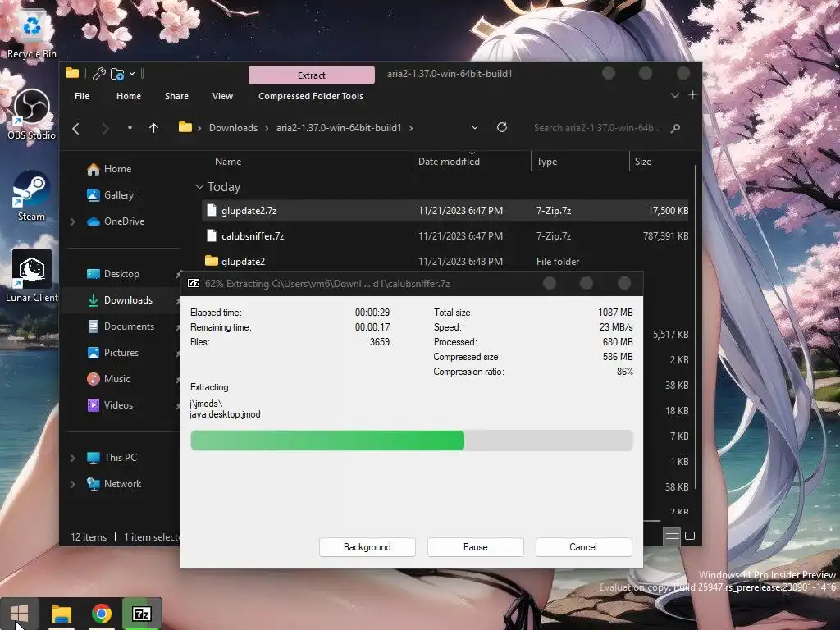Click the search magnifier icon
The image size is (840, 630).
pos(676,128)
